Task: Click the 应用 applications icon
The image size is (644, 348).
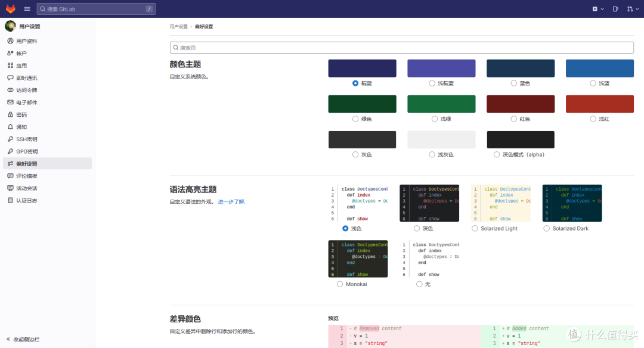Action: tap(10, 66)
